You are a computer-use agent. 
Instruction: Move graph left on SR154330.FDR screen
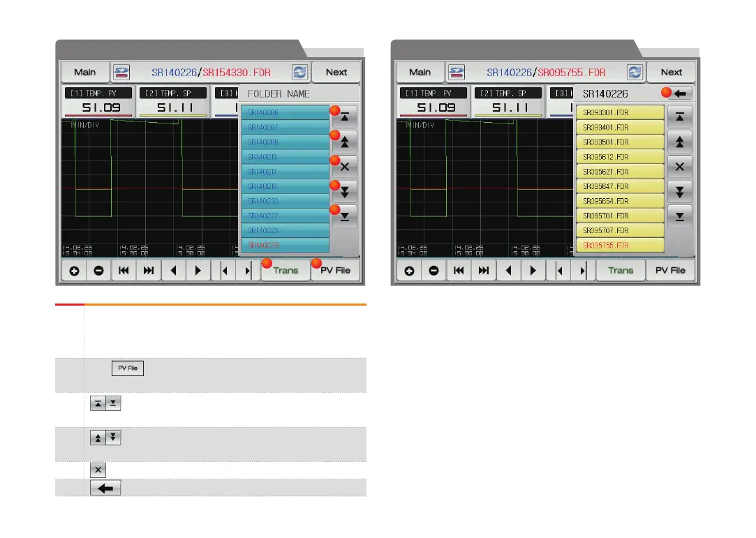pos(174,271)
